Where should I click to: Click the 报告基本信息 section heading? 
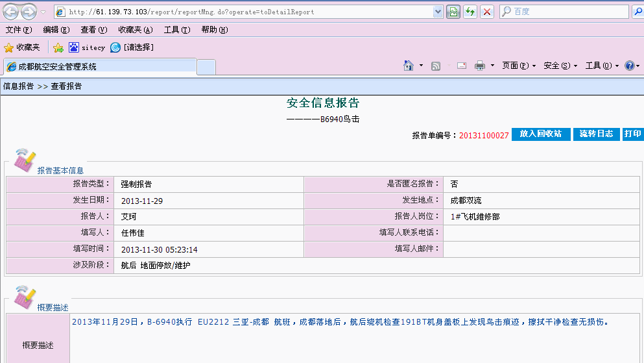pyautogui.click(x=60, y=171)
